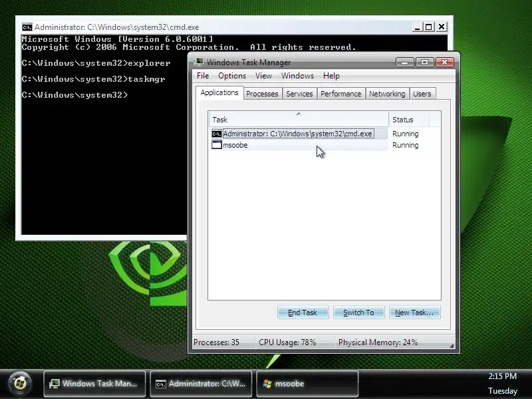
Task: Click the Task Manager icon on taskbar button
Action: coord(55,384)
